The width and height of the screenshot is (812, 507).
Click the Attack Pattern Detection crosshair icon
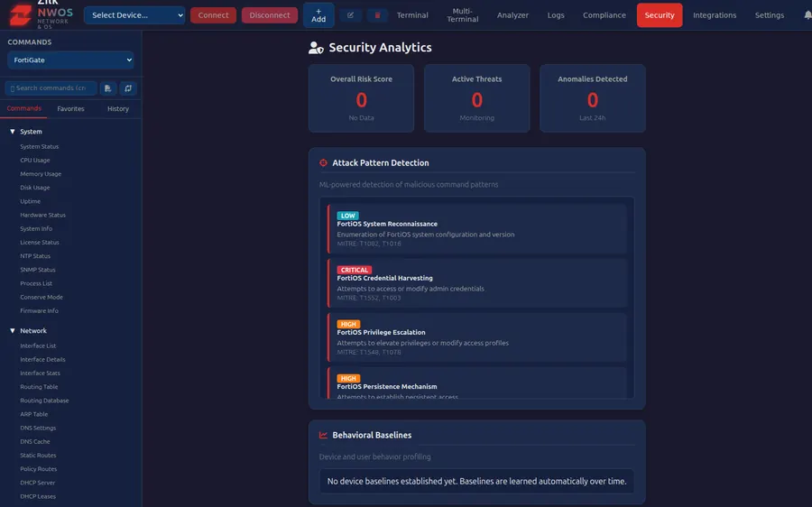pyautogui.click(x=323, y=162)
